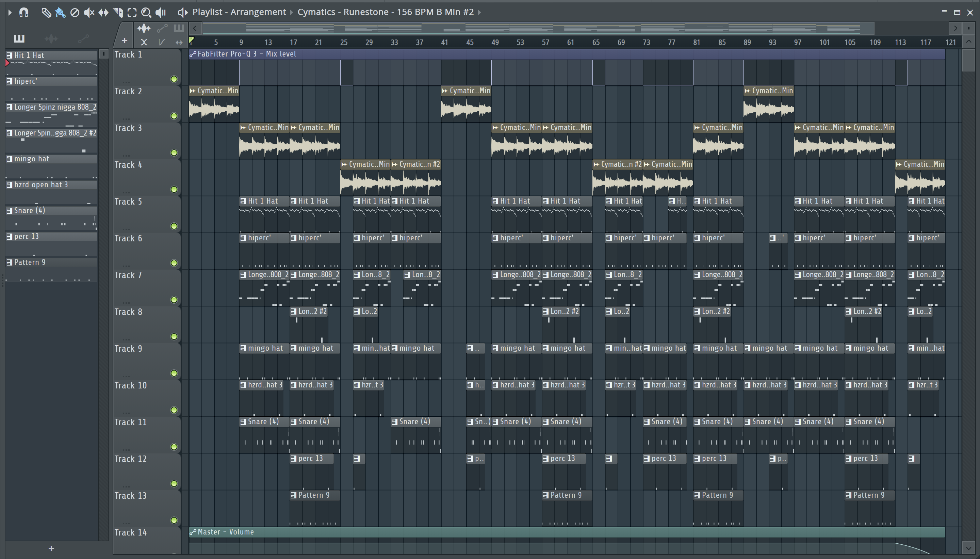This screenshot has width=980, height=559.
Task: Click the fade curve icon
Action: click(162, 42)
